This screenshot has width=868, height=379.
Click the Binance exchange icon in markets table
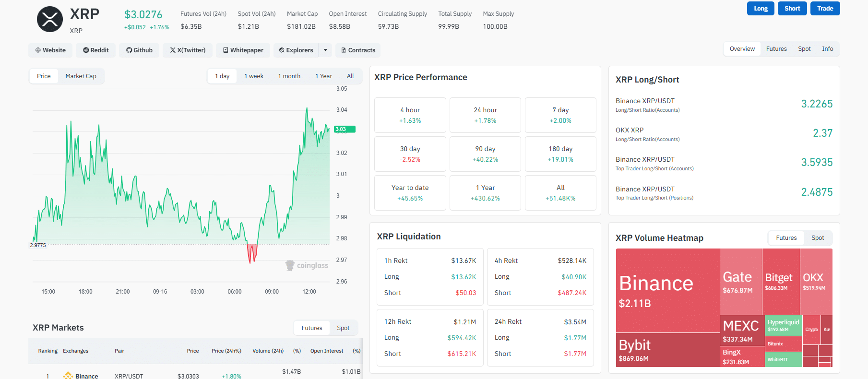(68, 376)
